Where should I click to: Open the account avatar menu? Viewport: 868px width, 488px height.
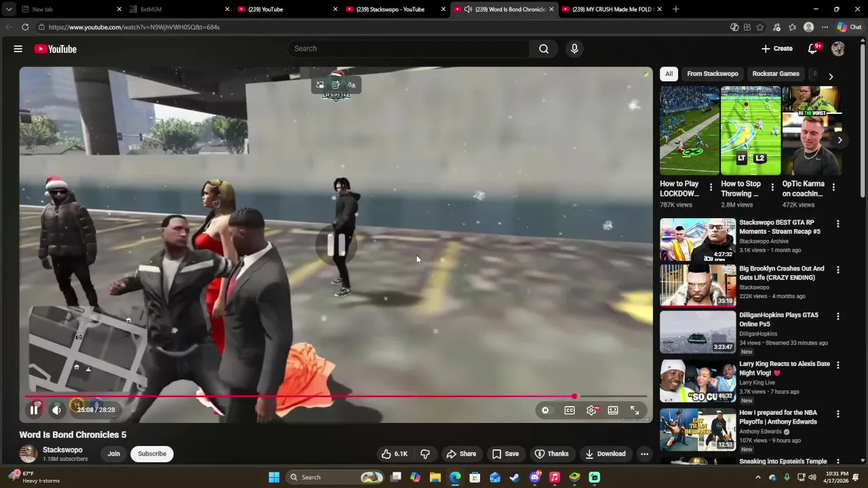tap(838, 49)
